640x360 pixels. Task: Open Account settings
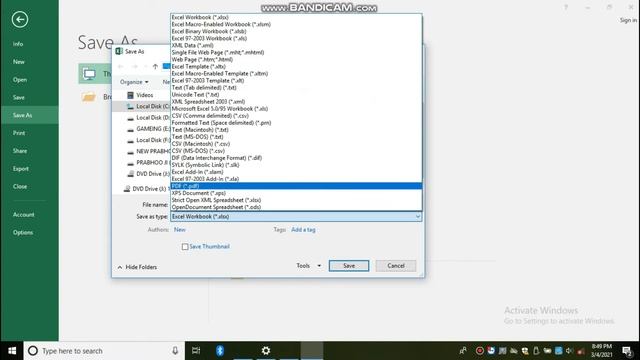tap(23, 214)
